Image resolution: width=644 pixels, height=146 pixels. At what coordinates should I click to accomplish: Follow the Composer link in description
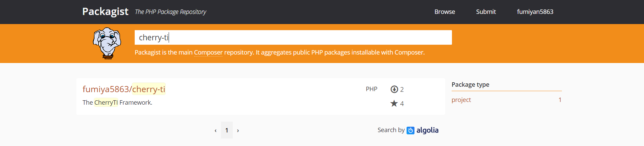tap(208, 53)
